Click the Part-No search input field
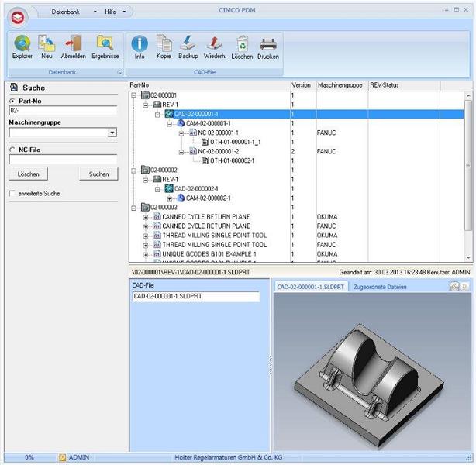 pos(63,111)
